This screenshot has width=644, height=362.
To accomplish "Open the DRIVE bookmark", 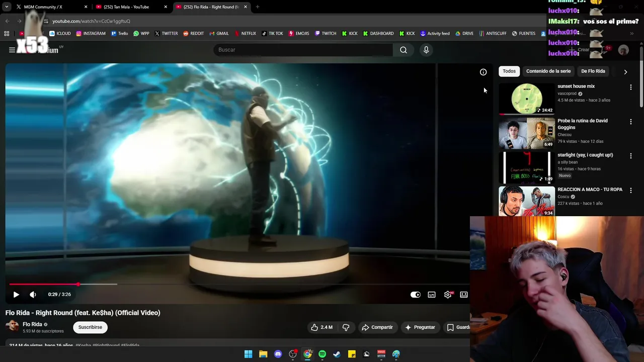I will [x=464, y=34].
